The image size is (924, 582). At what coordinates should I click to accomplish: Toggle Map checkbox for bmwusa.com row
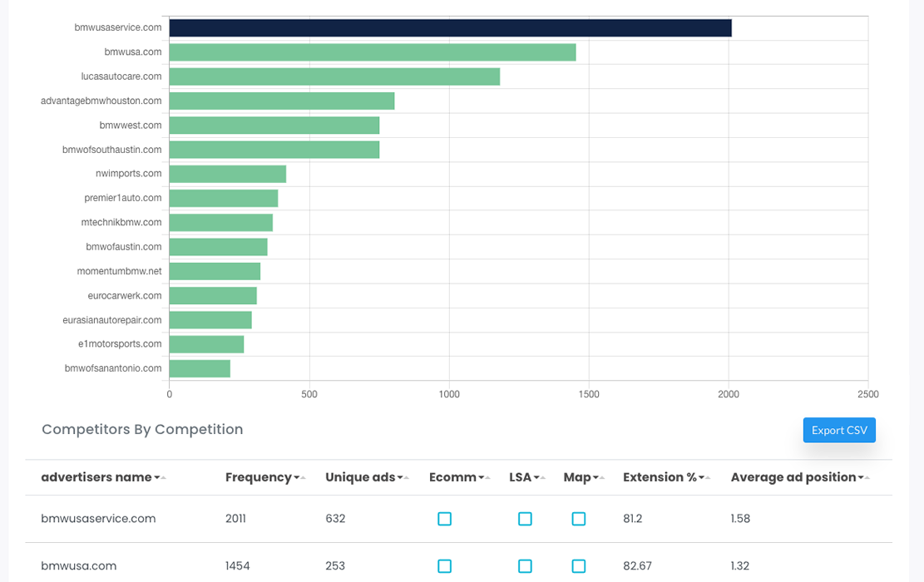click(x=579, y=566)
